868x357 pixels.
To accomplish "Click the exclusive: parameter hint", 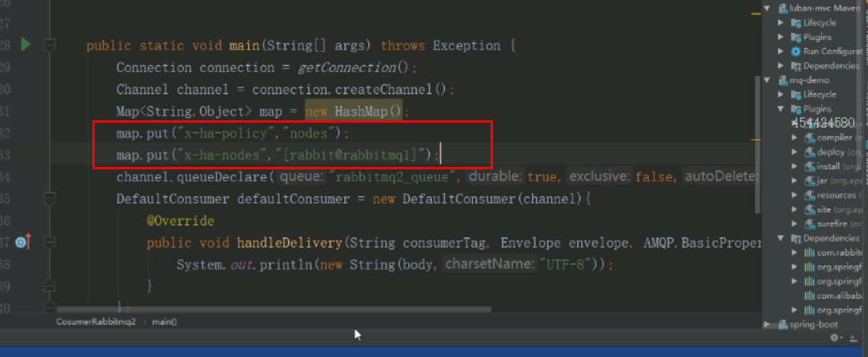I will [600, 177].
